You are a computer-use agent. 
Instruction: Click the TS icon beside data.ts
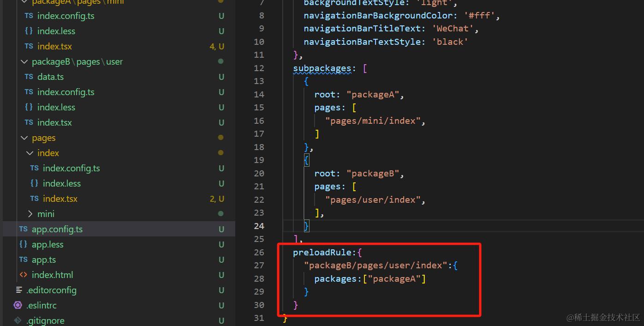click(29, 77)
